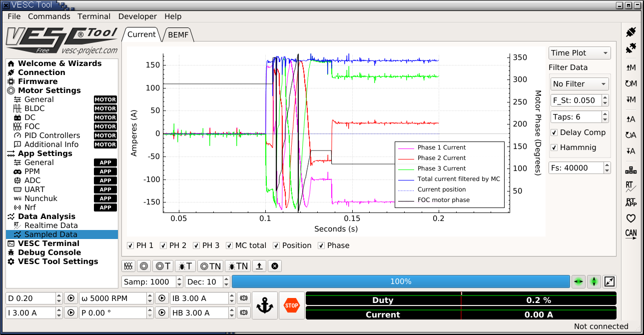The height and width of the screenshot is (335, 644).
Task: Click the waveform sample-now icon button
Action: click(128, 266)
